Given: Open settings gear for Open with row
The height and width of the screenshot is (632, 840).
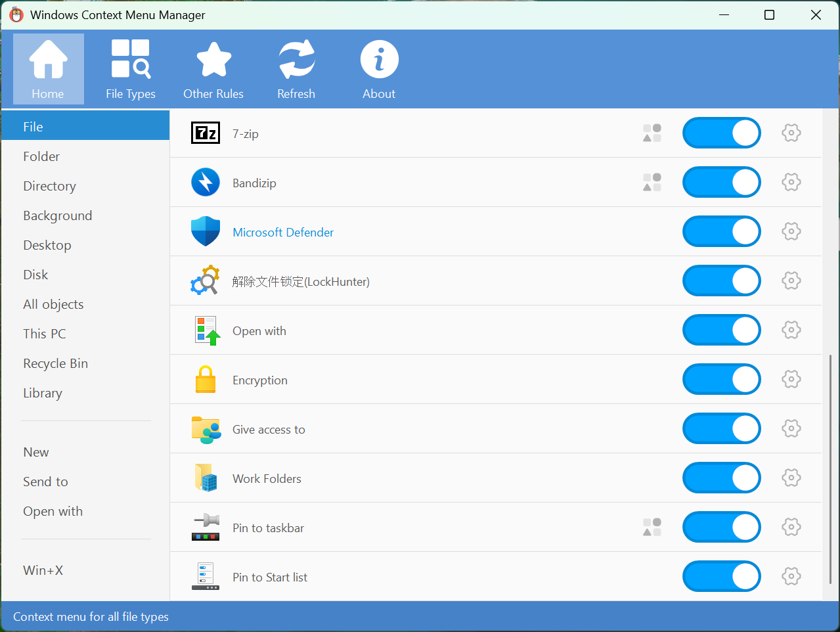Looking at the screenshot, I should (791, 330).
